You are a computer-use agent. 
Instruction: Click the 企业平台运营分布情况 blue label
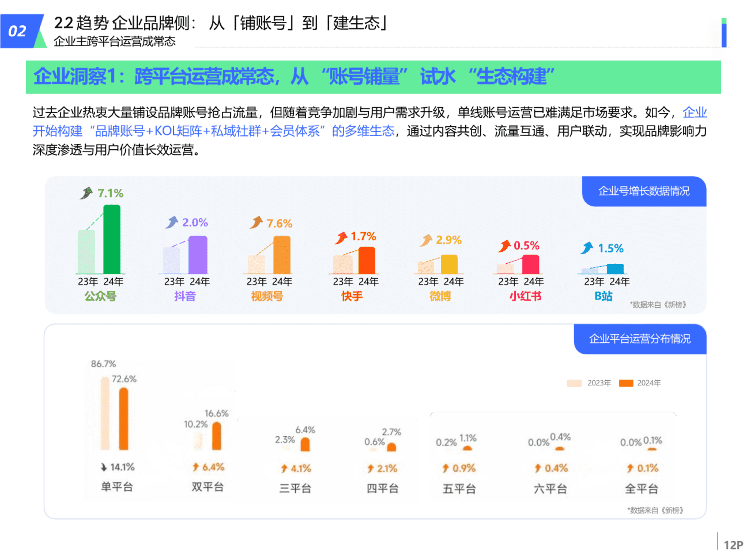[x=640, y=339]
